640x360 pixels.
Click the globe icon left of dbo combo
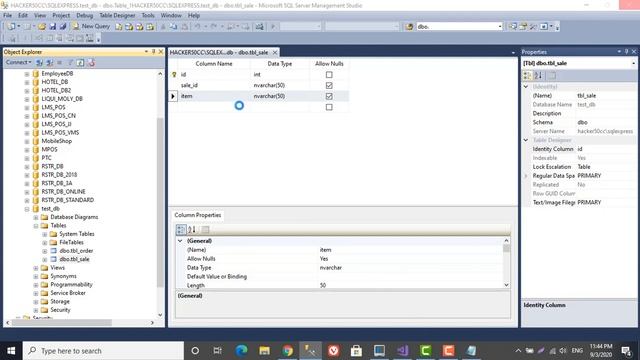pos(409,27)
